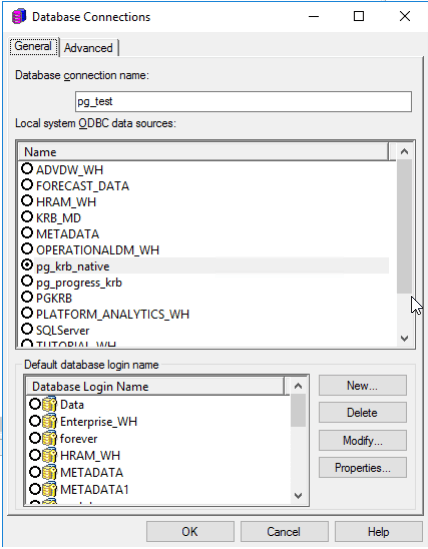Click the up arrow of login name list
This screenshot has width=428, height=549.
pyautogui.click(x=298, y=386)
